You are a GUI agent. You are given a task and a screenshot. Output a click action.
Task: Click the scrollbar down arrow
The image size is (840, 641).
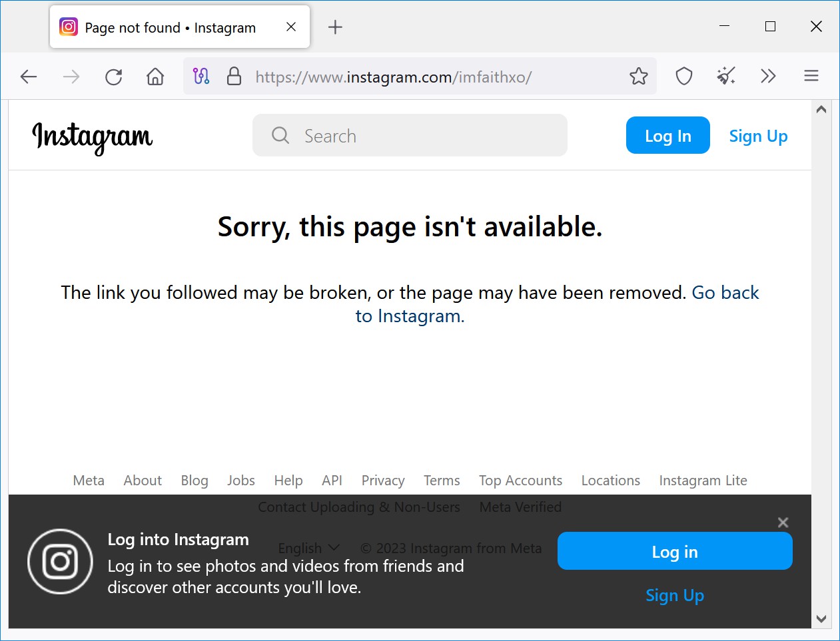pyautogui.click(x=821, y=619)
